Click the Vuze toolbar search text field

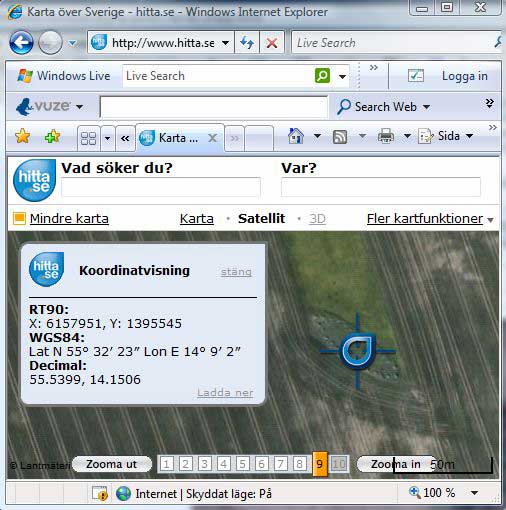(214, 107)
